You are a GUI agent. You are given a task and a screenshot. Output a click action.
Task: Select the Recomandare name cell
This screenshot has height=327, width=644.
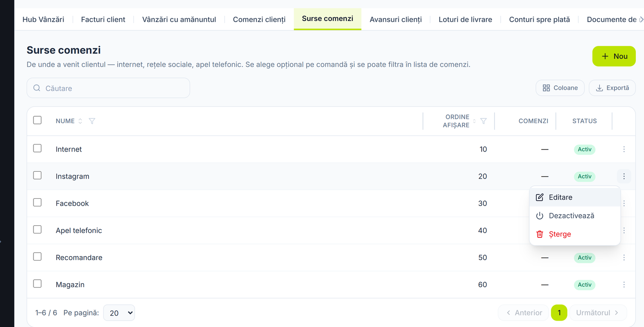point(79,257)
